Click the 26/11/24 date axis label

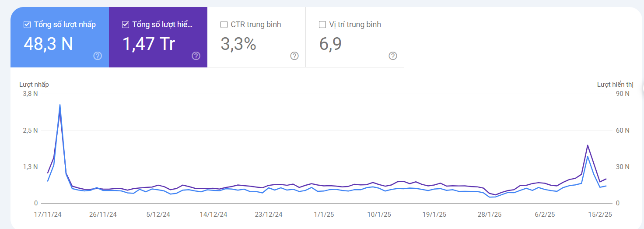click(x=103, y=215)
